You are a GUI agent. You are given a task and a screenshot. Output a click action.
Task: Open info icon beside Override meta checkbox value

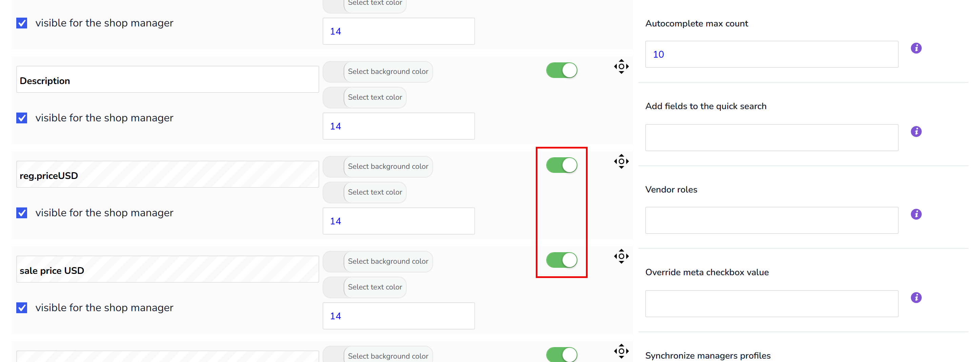pyautogui.click(x=916, y=298)
